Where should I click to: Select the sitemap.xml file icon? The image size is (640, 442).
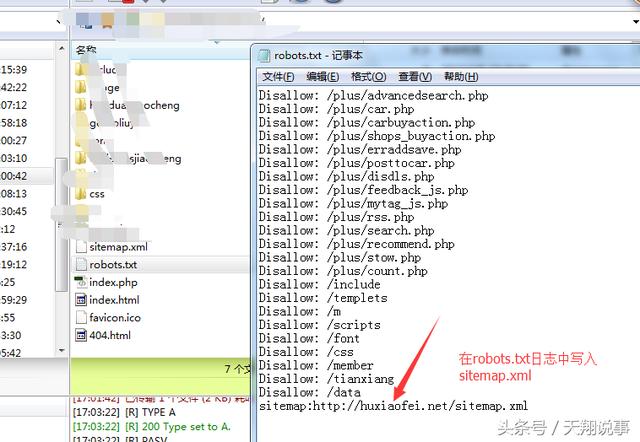click(x=81, y=246)
